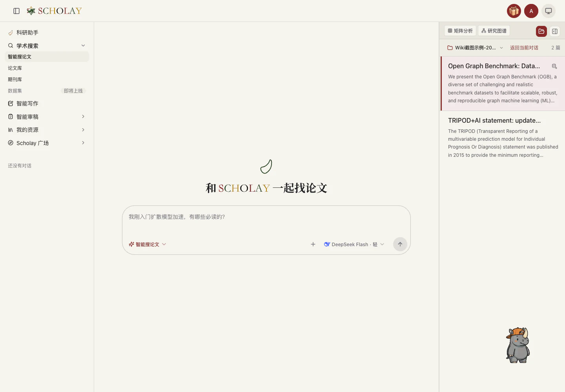The height and width of the screenshot is (392, 565).
Task: Expand the 智能审稿 chevron
Action: click(x=83, y=116)
